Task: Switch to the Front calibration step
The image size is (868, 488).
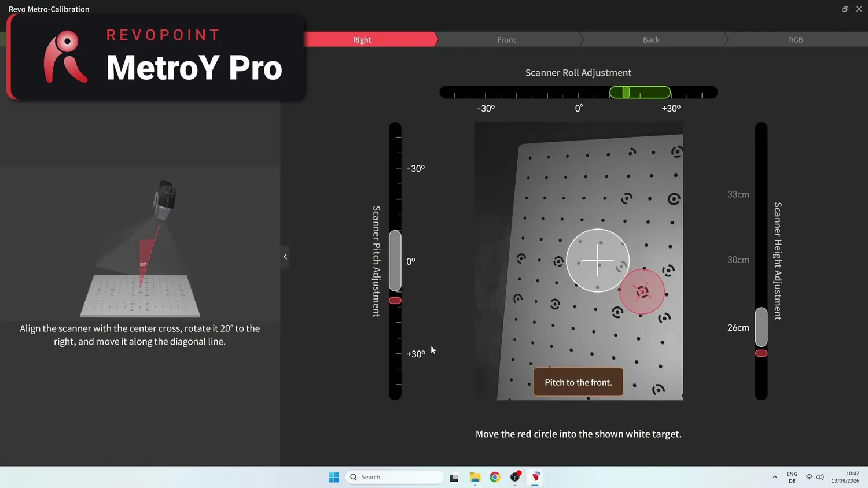Action: 506,39
